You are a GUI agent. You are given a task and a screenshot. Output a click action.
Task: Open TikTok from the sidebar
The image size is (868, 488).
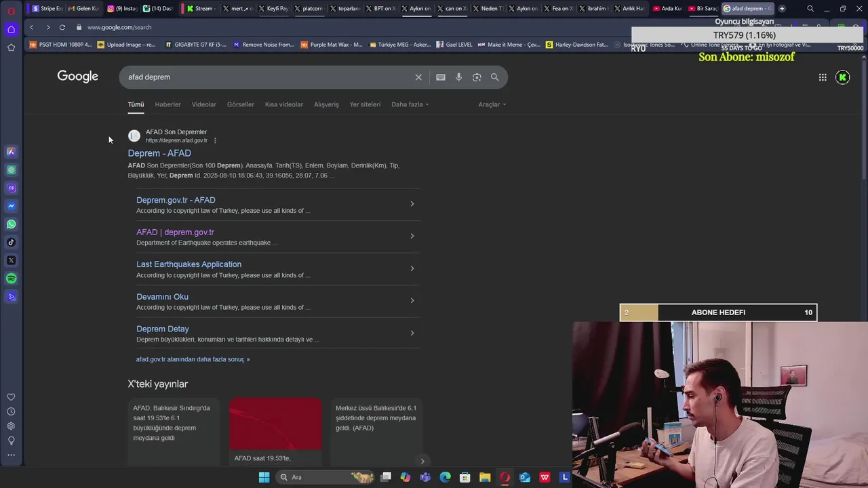pyautogui.click(x=11, y=242)
